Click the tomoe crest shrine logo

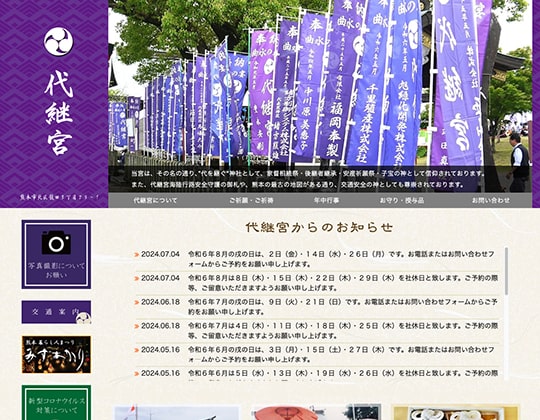tap(59, 42)
